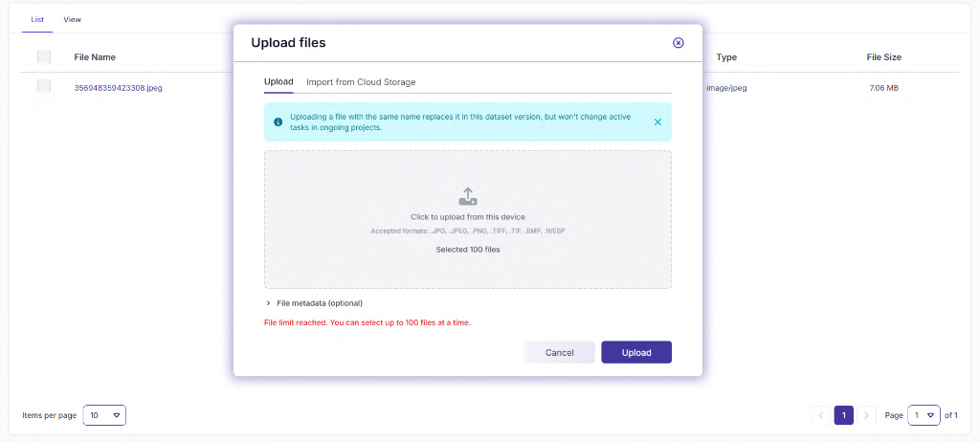Open Items per page dropdown

tap(104, 415)
